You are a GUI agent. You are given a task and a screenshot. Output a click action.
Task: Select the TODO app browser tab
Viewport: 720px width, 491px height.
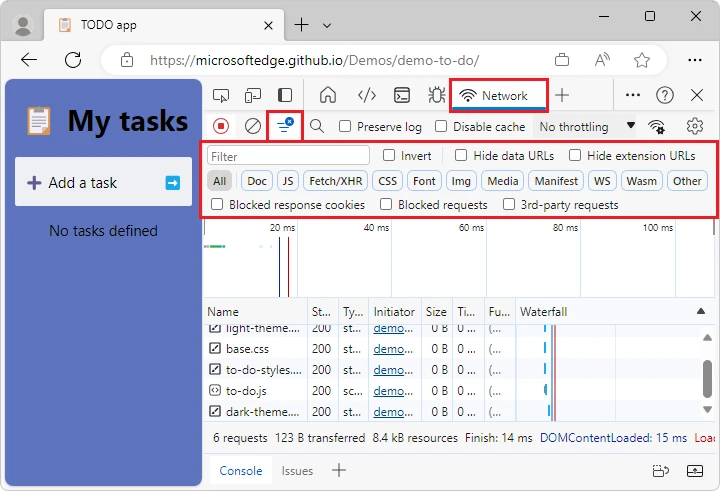[x=164, y=25]
